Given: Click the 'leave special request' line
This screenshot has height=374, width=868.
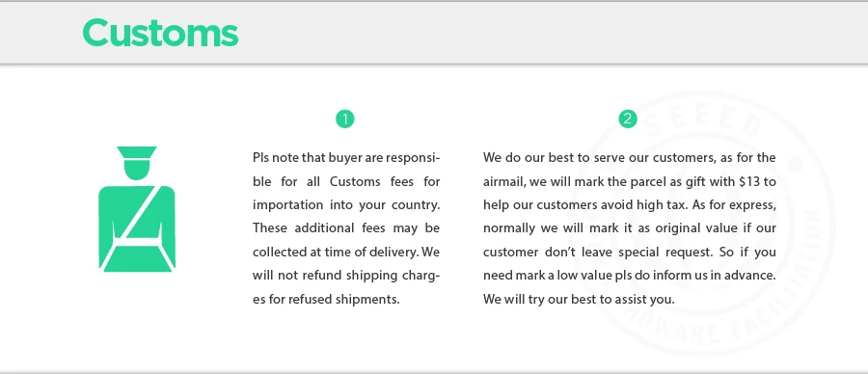Looking at the screenshot, I should click(630, 253).
